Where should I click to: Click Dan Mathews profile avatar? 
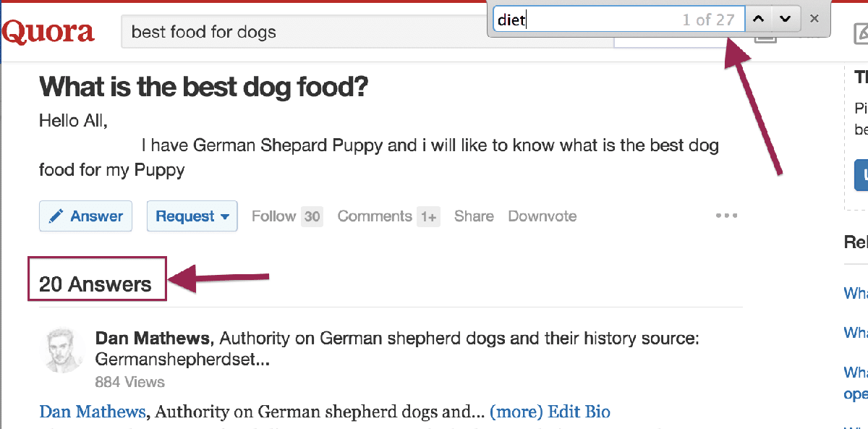pyautogui.click(x=64, y=350)
